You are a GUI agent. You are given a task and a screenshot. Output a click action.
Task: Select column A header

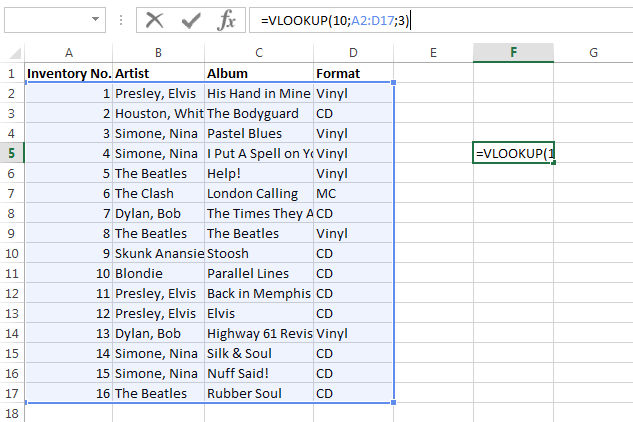tap(69, 53)
